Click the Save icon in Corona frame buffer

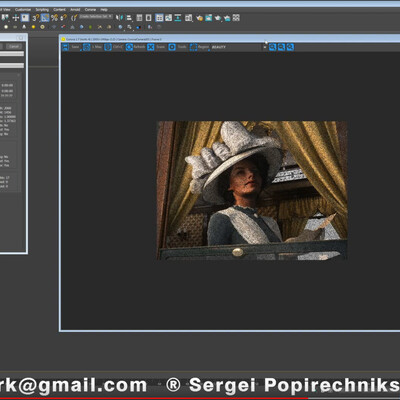(66, 47)
